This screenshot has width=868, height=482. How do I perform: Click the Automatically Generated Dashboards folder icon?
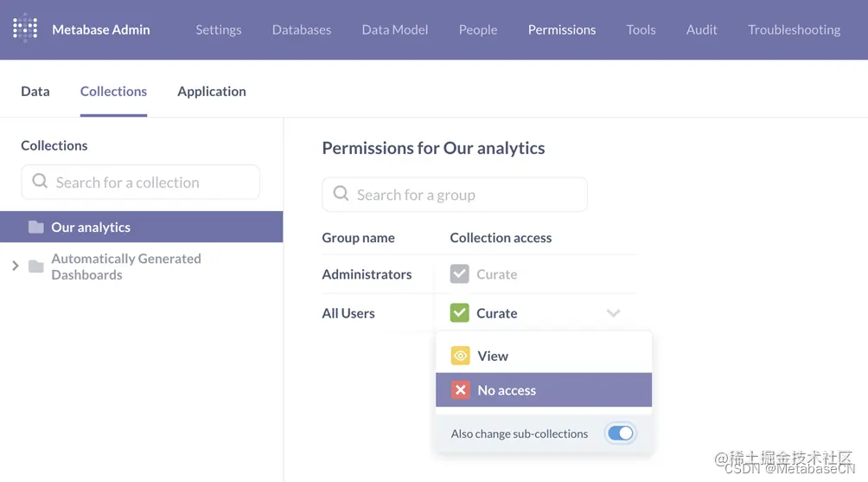pyautogui.click(x=36, y=267)
